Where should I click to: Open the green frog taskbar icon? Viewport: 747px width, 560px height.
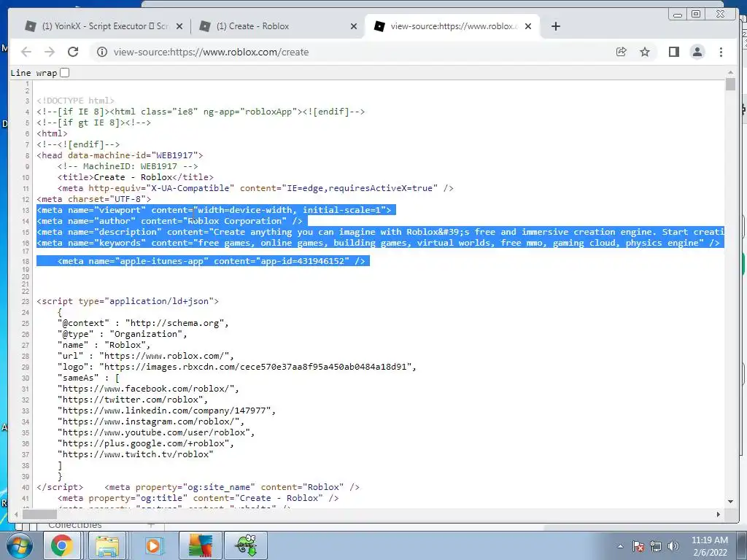click(x=247, y=545)
